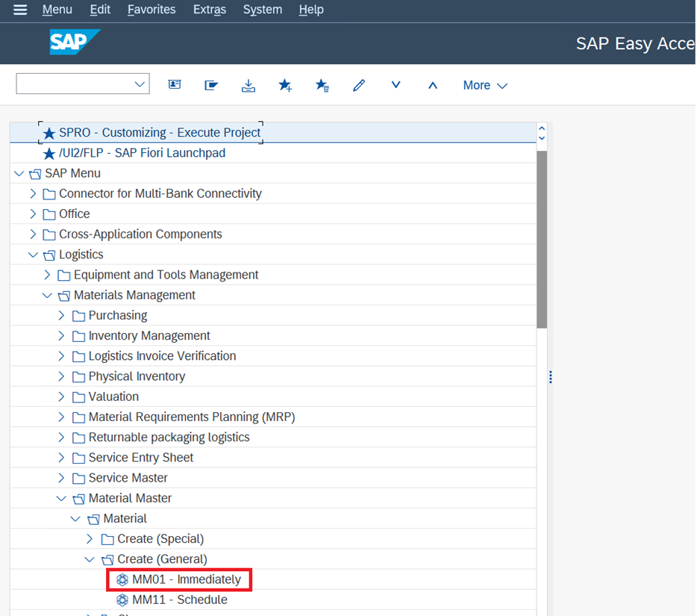Expand the Office node chevron
Viewport: 700px width, 616px height.
tap(33, 214)
